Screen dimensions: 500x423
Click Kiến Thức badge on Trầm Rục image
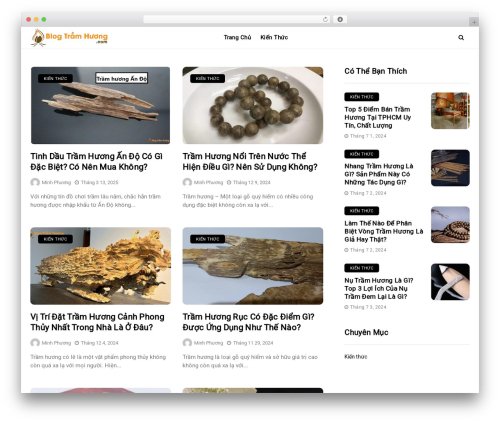[207, 239]
